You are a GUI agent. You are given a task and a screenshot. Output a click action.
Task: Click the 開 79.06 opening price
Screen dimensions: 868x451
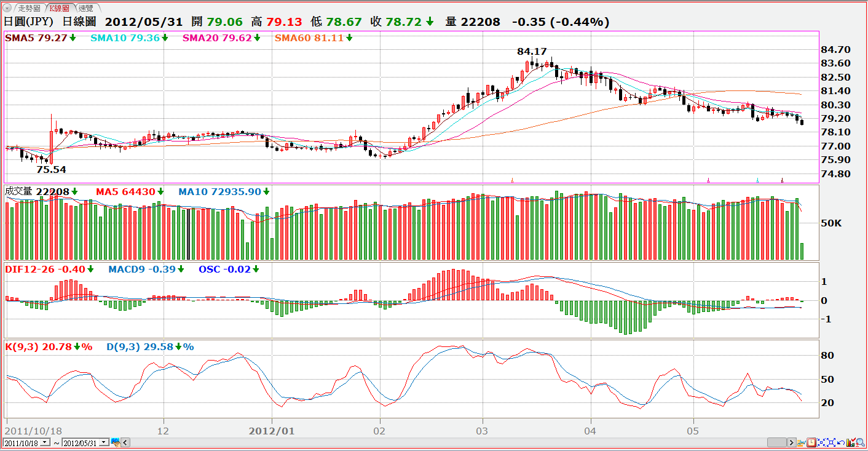point(216,22)
